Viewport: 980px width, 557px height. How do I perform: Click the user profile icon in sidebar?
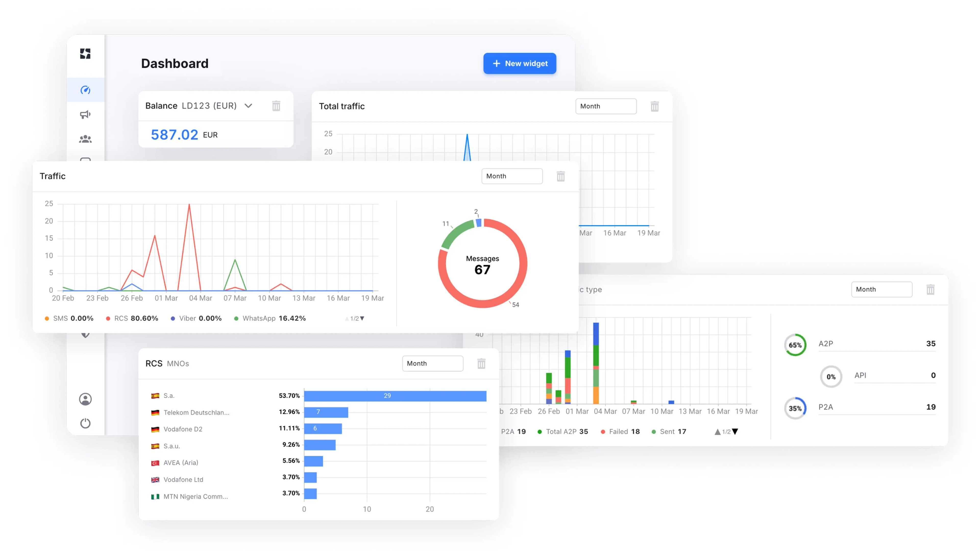pos(85,399)
